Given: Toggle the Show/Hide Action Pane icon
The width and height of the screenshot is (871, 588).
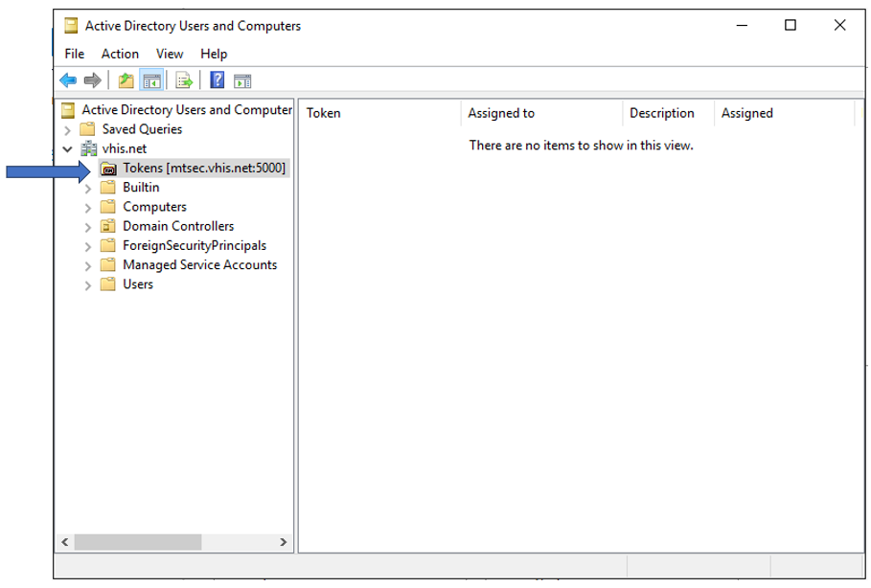Looking at the screenshot, I should point(242,81).
